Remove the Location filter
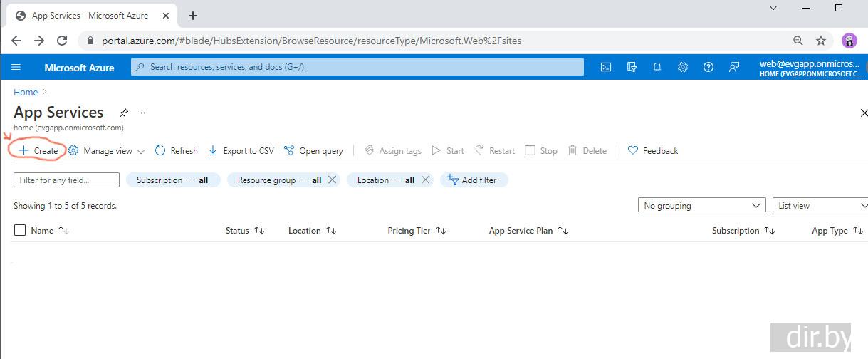The height and width of the screenshot is (359, 868). pyautogui.click(x=425, y=180)
